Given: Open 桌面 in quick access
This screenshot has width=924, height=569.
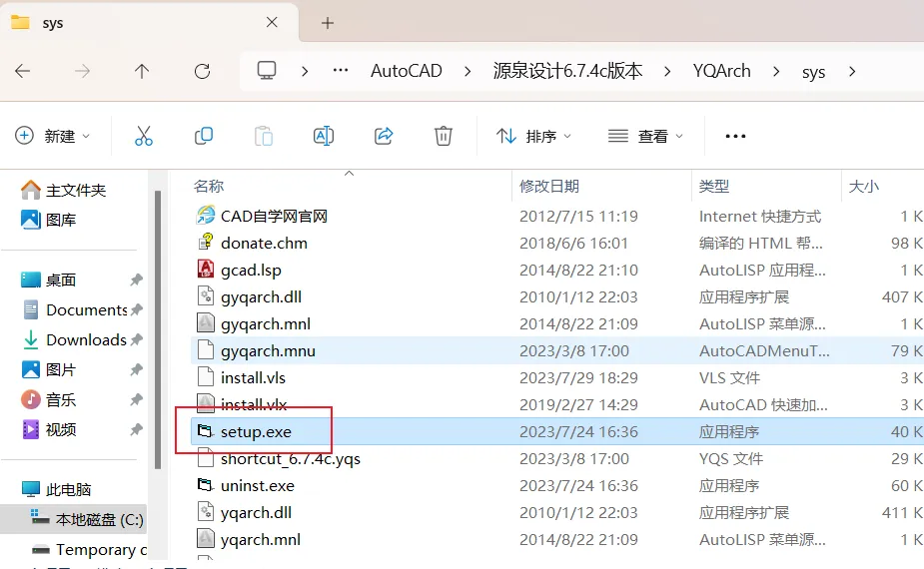Looking at the screenshot, I should (x=49, y=280).
